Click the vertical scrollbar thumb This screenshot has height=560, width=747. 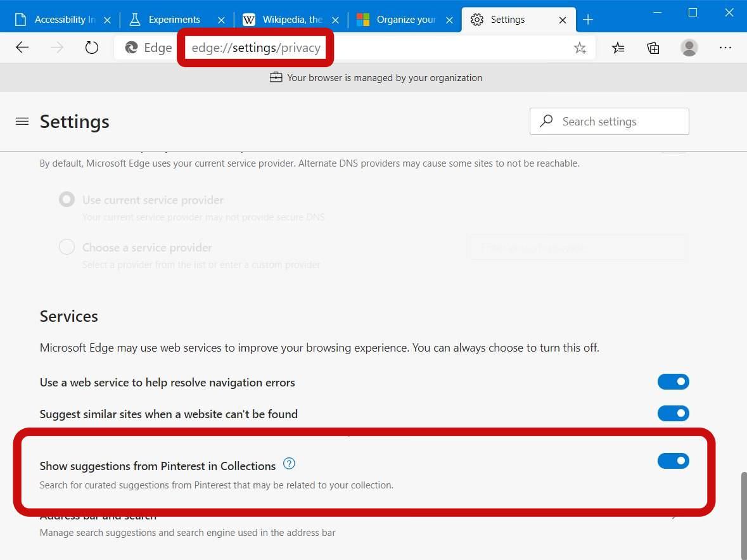[743, 515]
